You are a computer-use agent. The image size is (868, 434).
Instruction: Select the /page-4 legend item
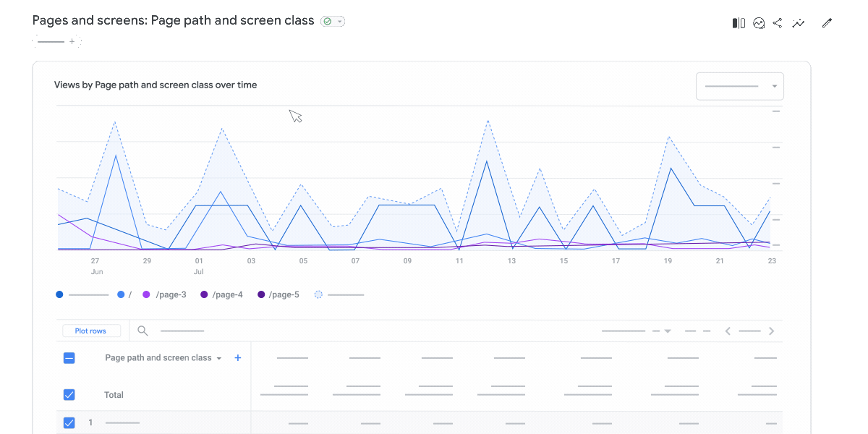click(221, 294)
